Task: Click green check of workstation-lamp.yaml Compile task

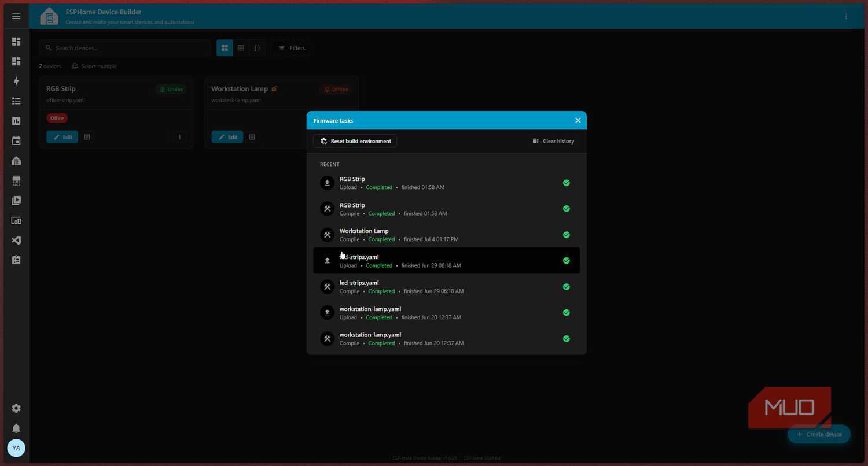Action: (x=567, y=339)
